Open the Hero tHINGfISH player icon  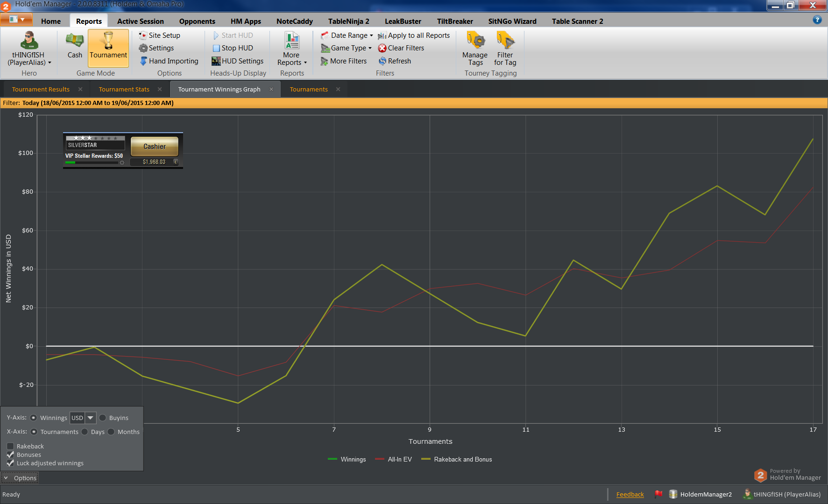coord(29,41)
